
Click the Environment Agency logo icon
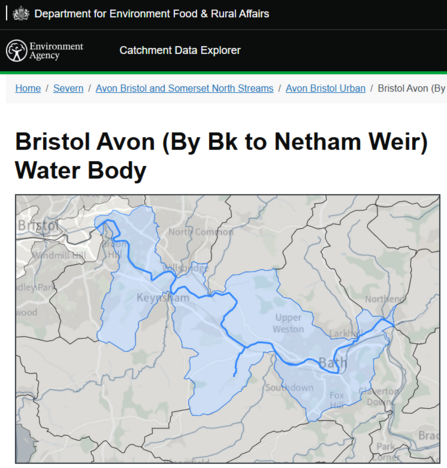coord(16,51)
